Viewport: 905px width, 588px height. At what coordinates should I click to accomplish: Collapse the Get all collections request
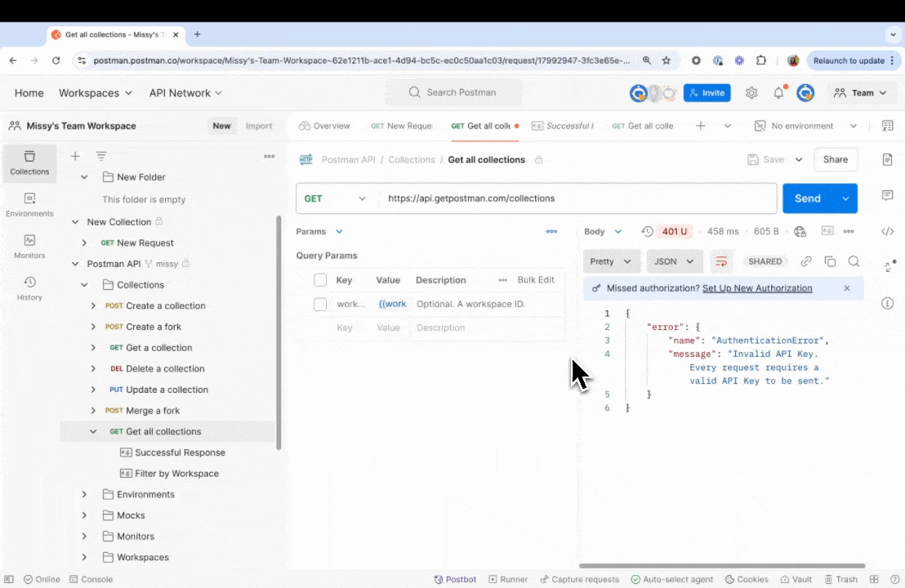coord(93,432)
